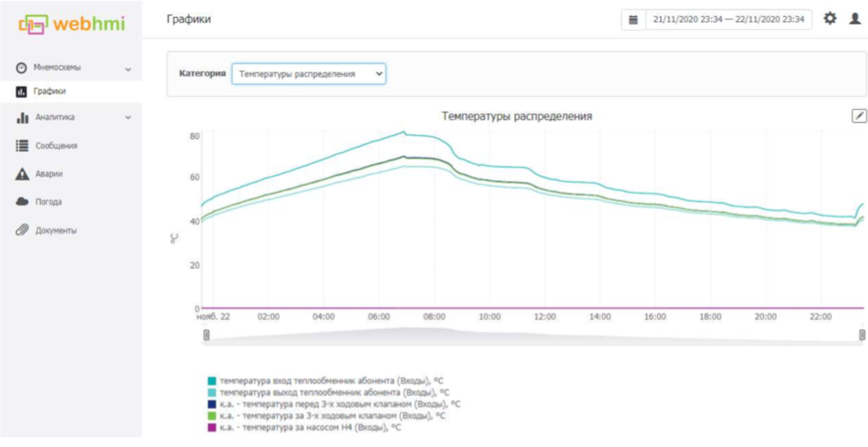This screenshot has height=447, width=868.
Task: Click green swatch за 3-х ходовым клапаном
Action: coord(212,416)
